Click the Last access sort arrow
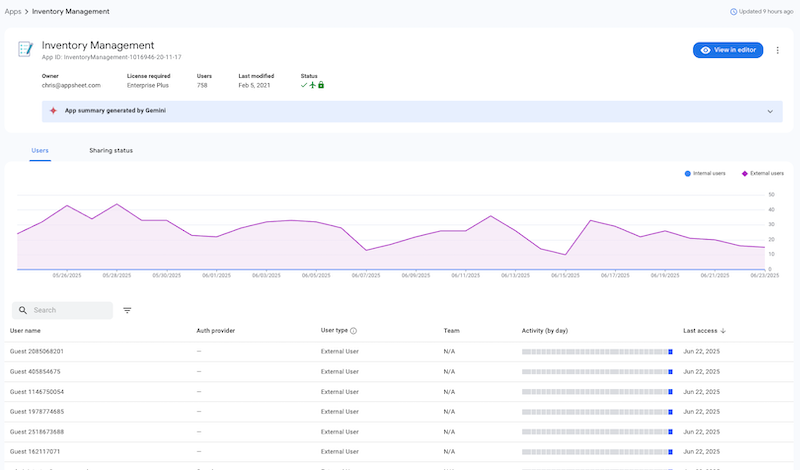Viewport: 800px width, 470px height. pos(723,331)
